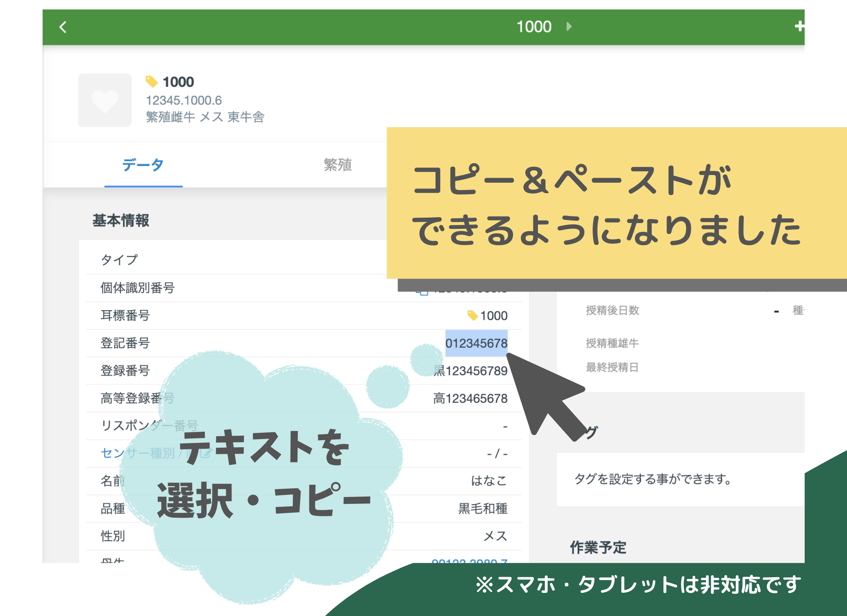Click the タイプ row label
847x616 pixels.
click(119, 260)
